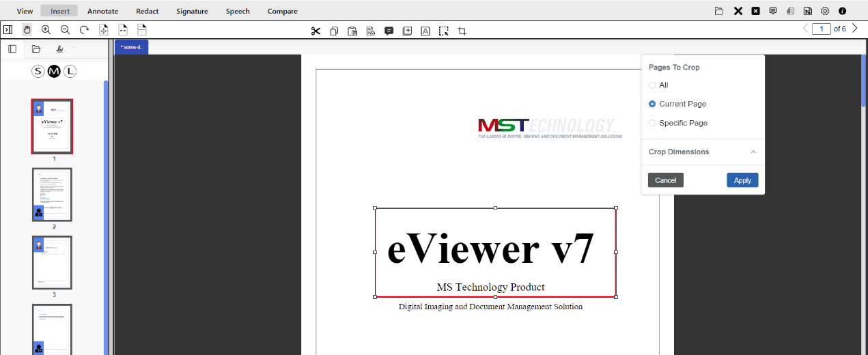Viewport: 868px width, 355px height.
Task: Show the about info icon
Action: click(843, 11)
